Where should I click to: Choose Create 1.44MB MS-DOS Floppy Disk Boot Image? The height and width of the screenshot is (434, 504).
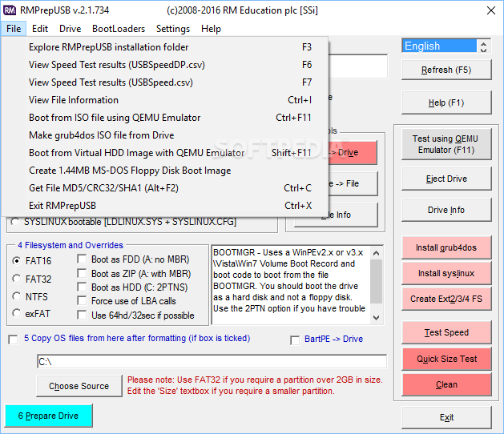(164, 171)
